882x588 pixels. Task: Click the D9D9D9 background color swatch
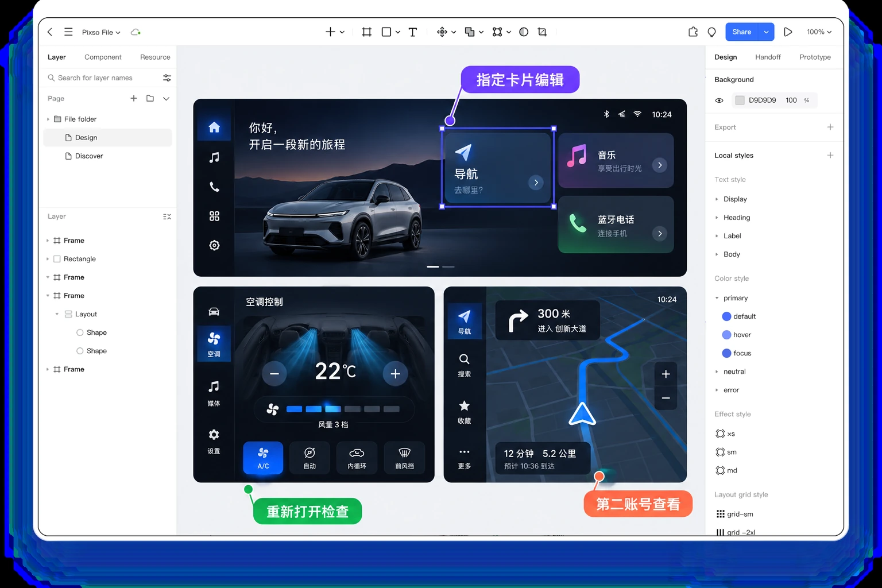pyautogui.click(x=740, y=100)
